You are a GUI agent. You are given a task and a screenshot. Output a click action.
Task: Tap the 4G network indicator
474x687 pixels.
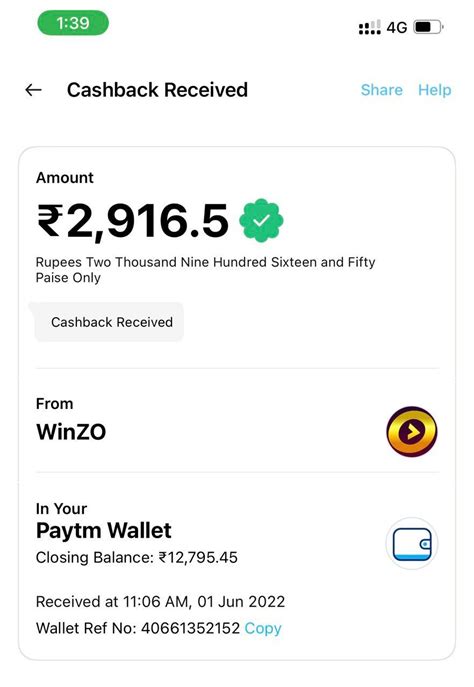click(396, 28)
